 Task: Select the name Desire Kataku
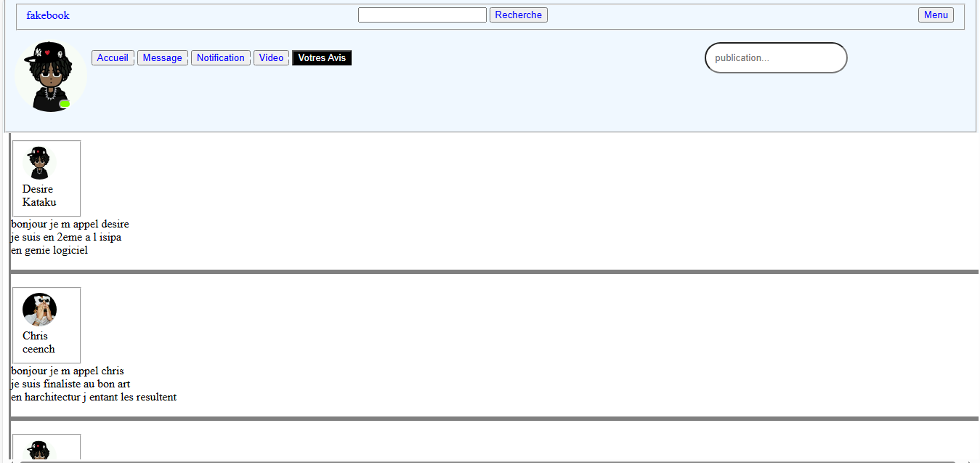(37, 196)
